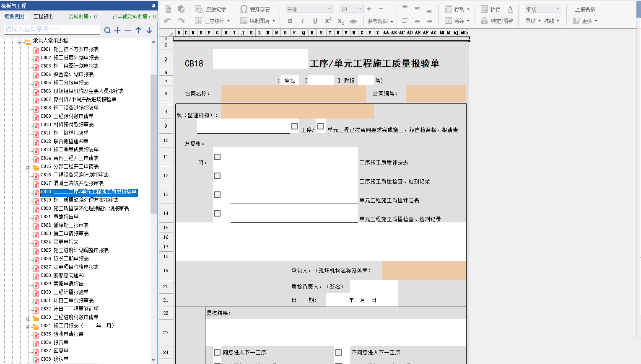Screen dimensions: 641x364
Task: Select CB19 施工质量缺陷处理方案报审表
Action: click(x=80, y=200)
